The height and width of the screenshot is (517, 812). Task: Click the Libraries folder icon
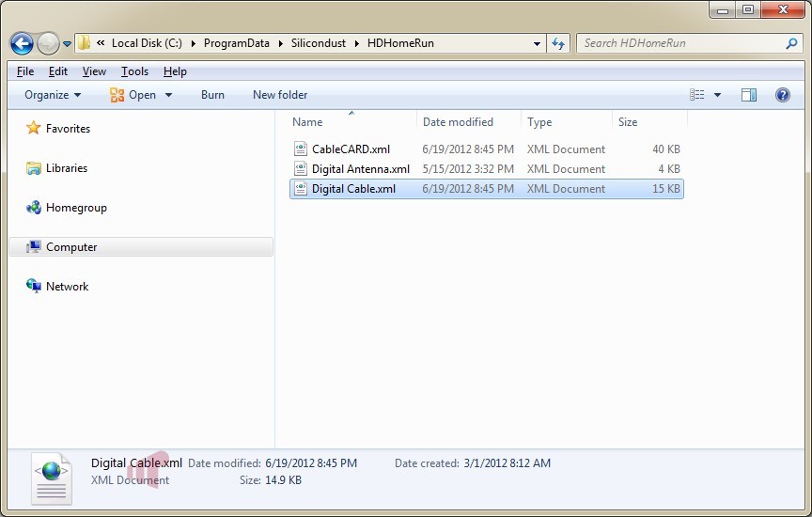tap(34, 168)
